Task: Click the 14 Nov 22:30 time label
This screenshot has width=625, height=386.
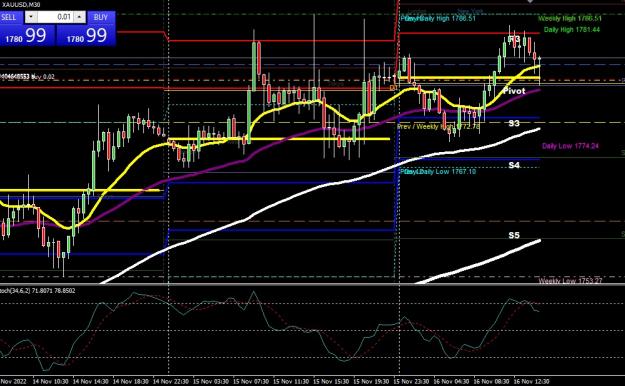Action: (171, 381)
